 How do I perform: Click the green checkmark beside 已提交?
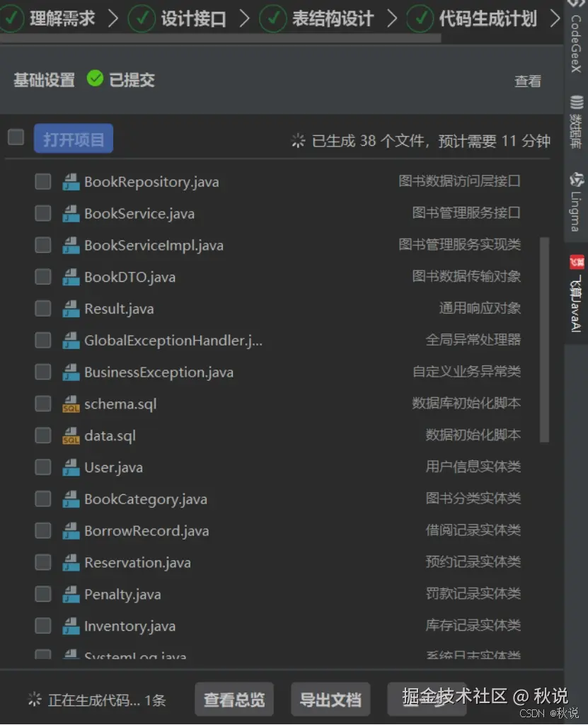(95, 79)
